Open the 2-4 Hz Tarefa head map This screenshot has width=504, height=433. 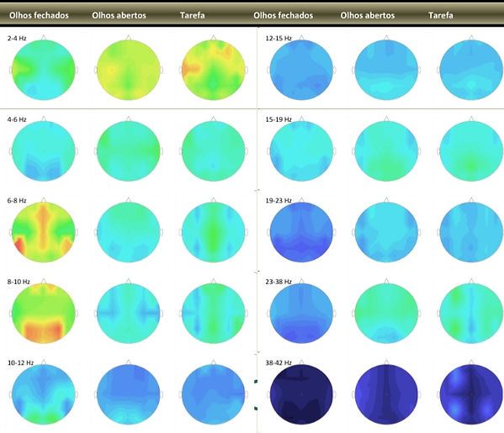pos(214,70)
